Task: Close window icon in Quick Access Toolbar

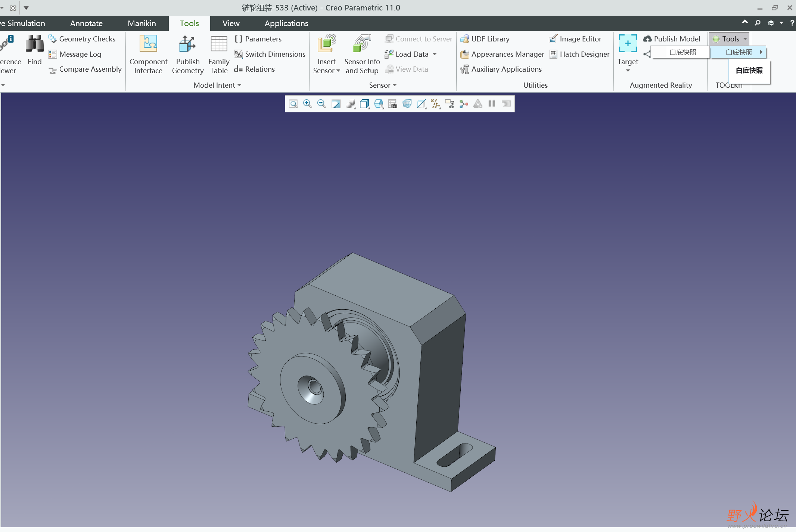Action: click(13, 7)
